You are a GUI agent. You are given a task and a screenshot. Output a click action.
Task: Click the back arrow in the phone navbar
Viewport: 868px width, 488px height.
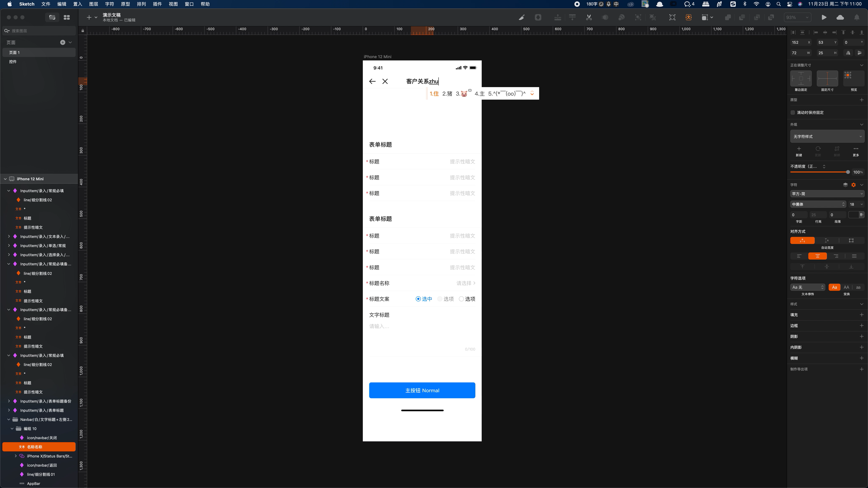372,81
